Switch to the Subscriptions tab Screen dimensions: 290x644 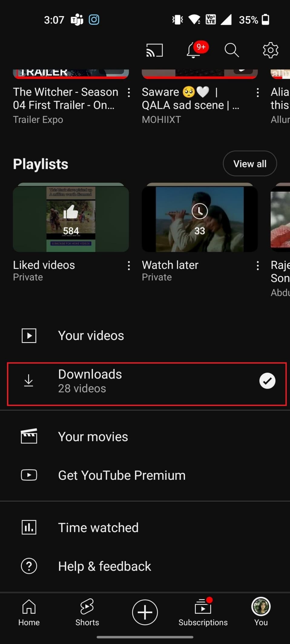point(203,612)
